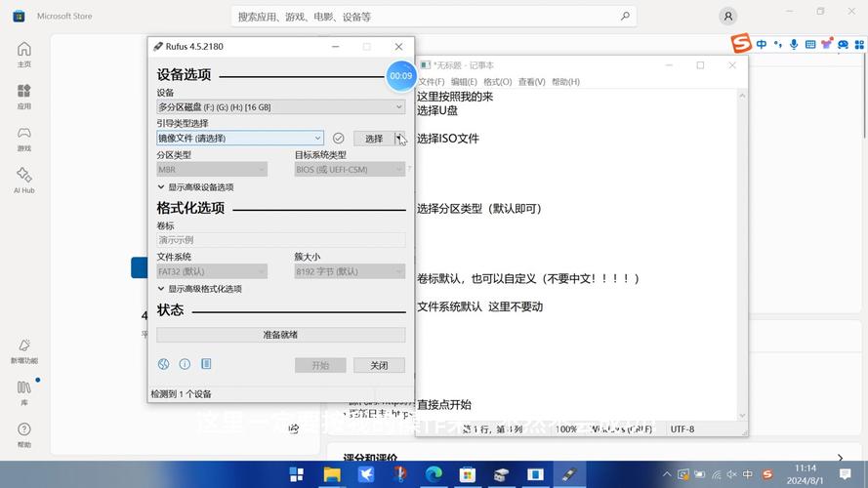The image size is (868, 488).
Task: Click the Store 评分和评价 chevron arrow
Action: [x=841, y=458]
